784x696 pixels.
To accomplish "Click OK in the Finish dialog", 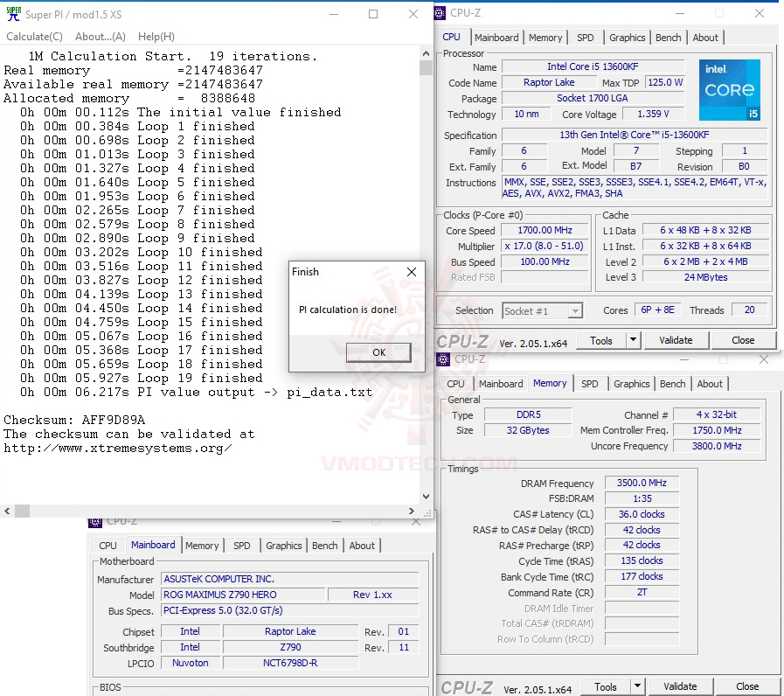I will (x=378, y=351).
